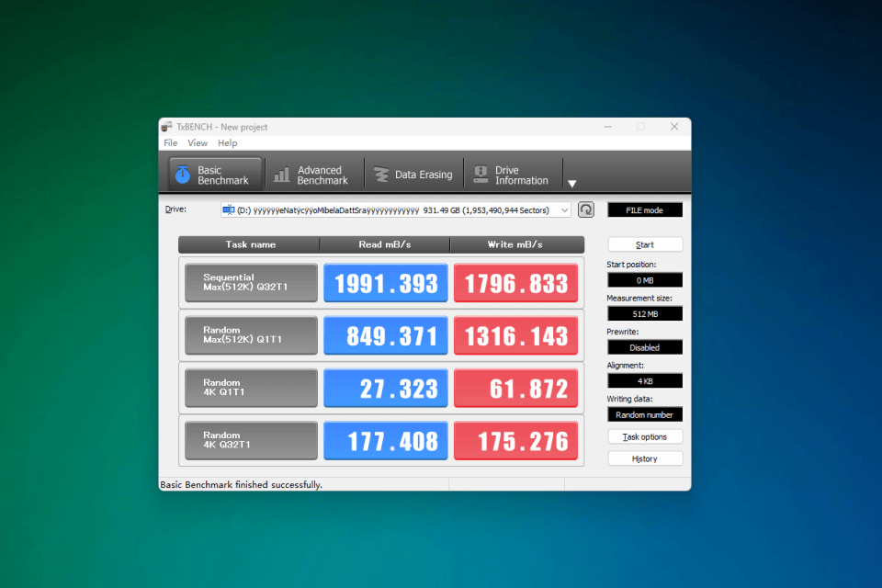Click the Sequential Max(512K) Q32T1 task button
Image resolution: width=882 pixels, height=588 pixels.
pyautogui.click(x=251, y=283)
